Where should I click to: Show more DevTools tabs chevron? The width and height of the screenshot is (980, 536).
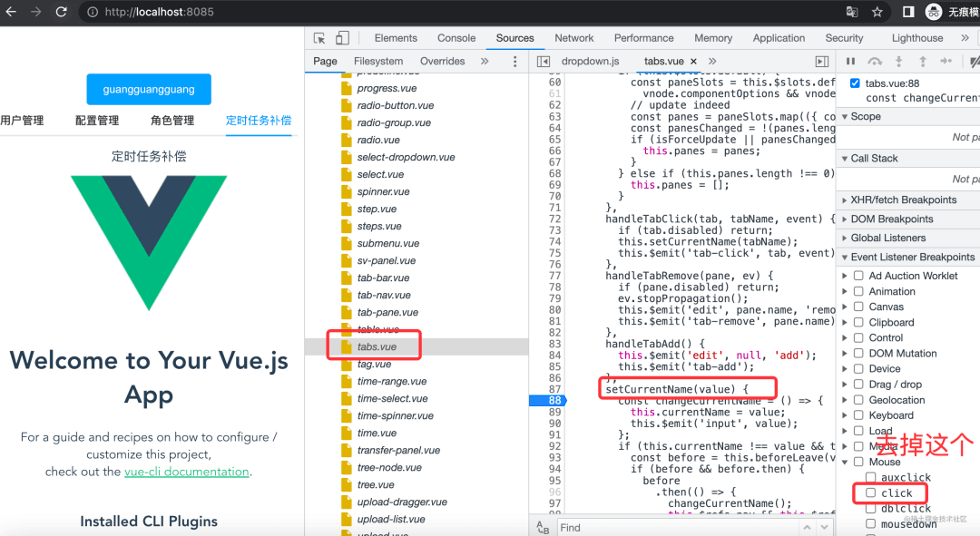(965, 38)
